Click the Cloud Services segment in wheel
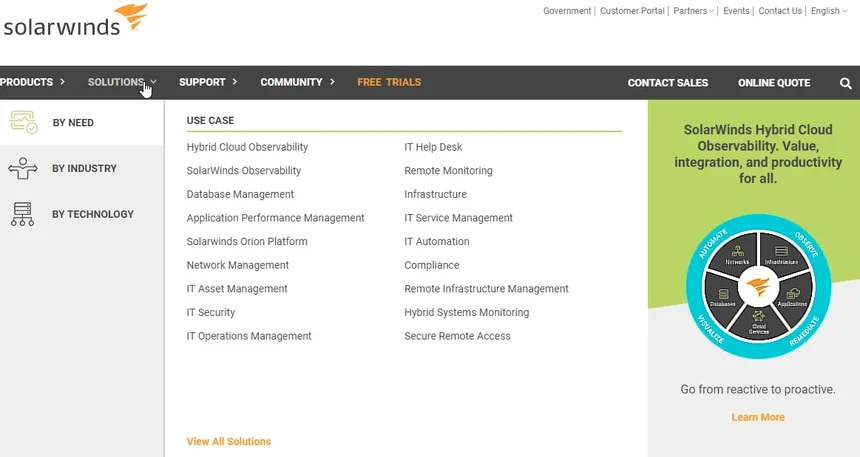Viewport: 860px width, 457px height. pyautogui.click(x=759, y=323)
